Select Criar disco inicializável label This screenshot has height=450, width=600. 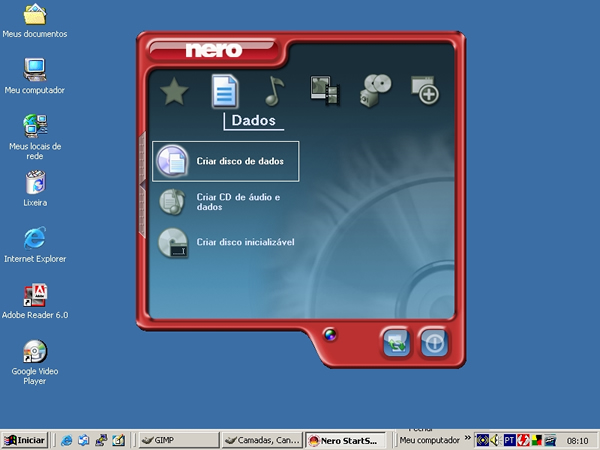pyautogui.click(x=245, y=242)
